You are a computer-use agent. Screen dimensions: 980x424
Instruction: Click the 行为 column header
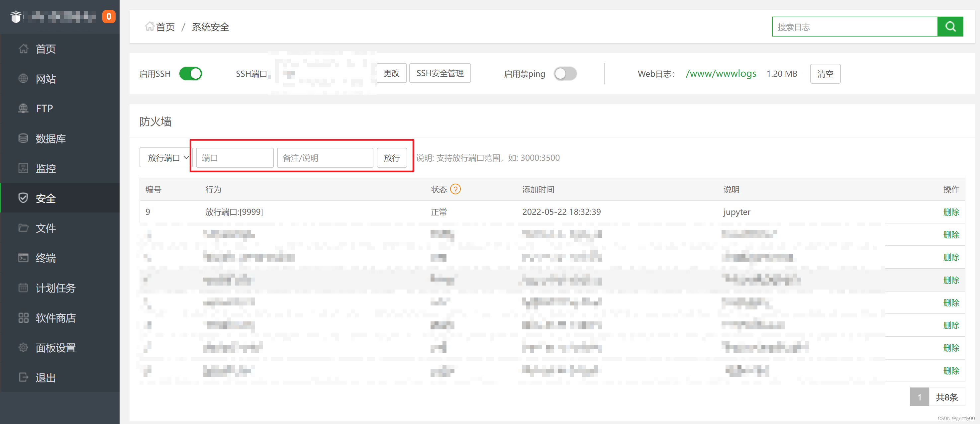213,189
